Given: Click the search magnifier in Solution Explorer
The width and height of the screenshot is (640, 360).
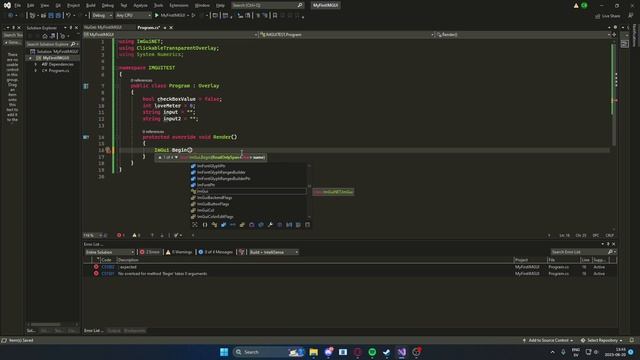Looking at the screenshot, I should 73,44.
